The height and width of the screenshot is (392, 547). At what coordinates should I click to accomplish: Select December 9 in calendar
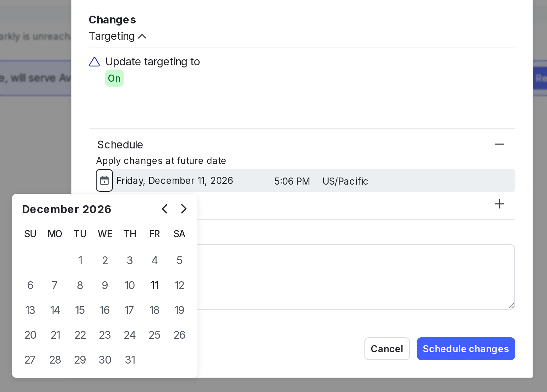[x=105, y=285]
